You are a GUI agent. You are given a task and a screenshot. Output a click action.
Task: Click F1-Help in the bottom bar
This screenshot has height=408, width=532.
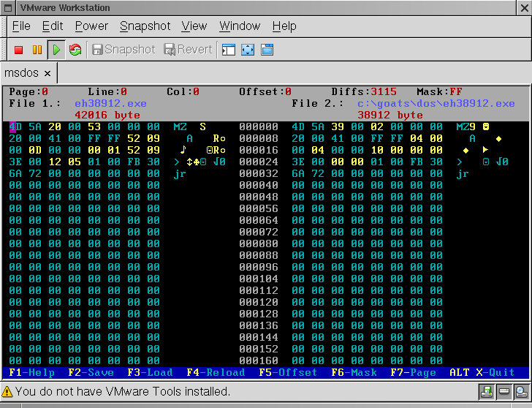coord(32,373)
